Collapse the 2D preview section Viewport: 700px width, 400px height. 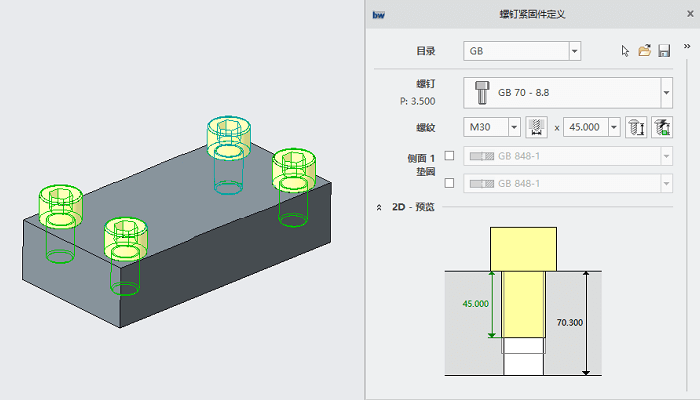click(379, 207)
